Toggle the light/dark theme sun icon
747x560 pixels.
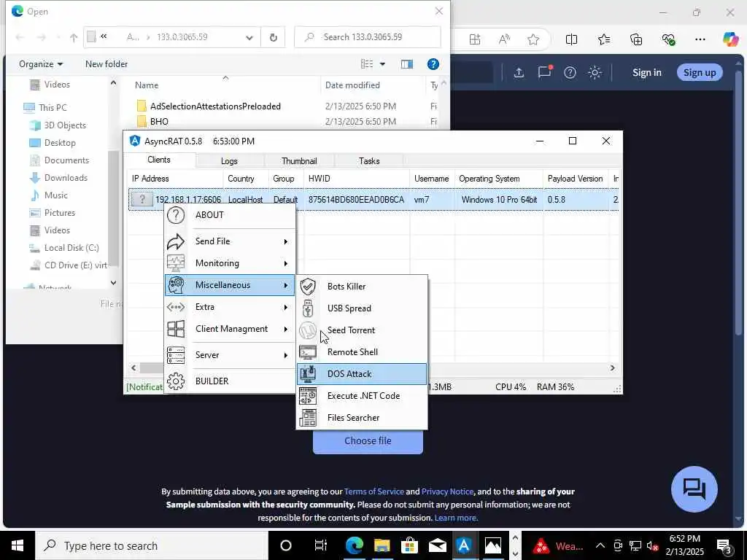pos(595,72)
